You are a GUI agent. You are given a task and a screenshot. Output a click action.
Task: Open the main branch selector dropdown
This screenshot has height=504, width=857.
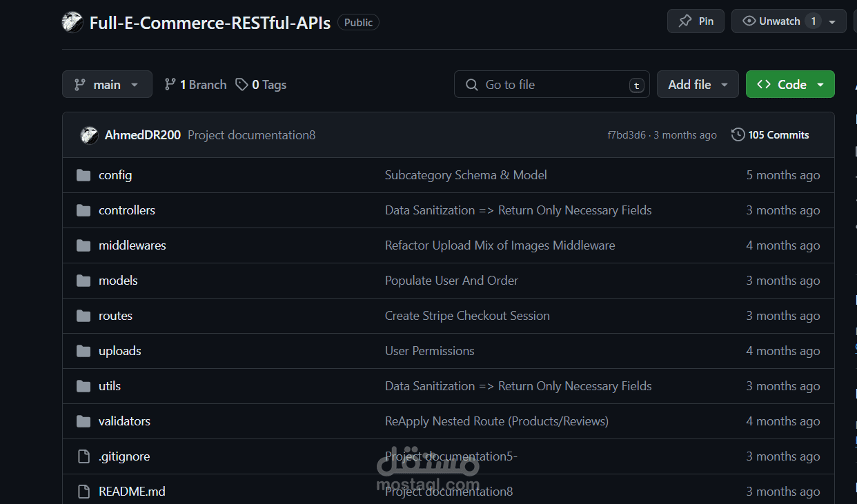107,83
